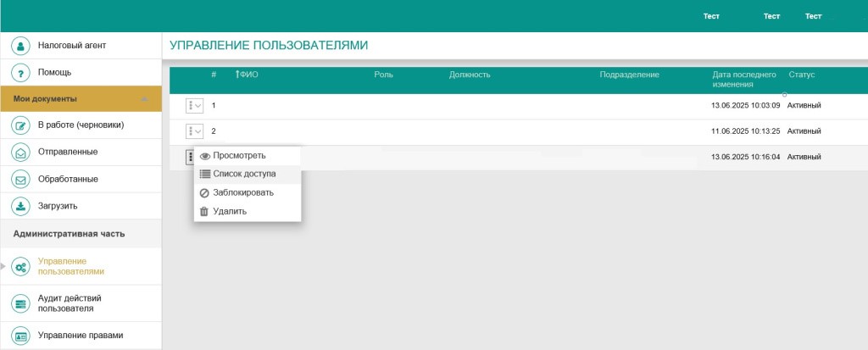Click the Обработанные envelope icon
Image resolution: width=868 pixels, height=350 pixels.
point(21,180)
